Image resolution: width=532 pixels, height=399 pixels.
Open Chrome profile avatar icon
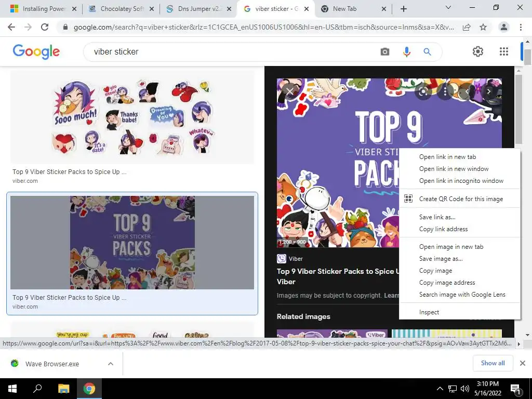pyautogui.click(x=504, y=27)
